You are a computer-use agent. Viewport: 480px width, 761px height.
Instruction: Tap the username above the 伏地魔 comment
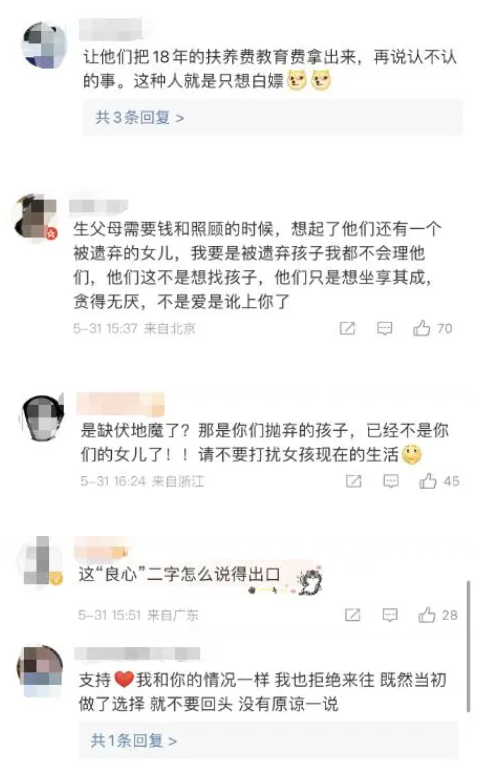tap(121, 404)
